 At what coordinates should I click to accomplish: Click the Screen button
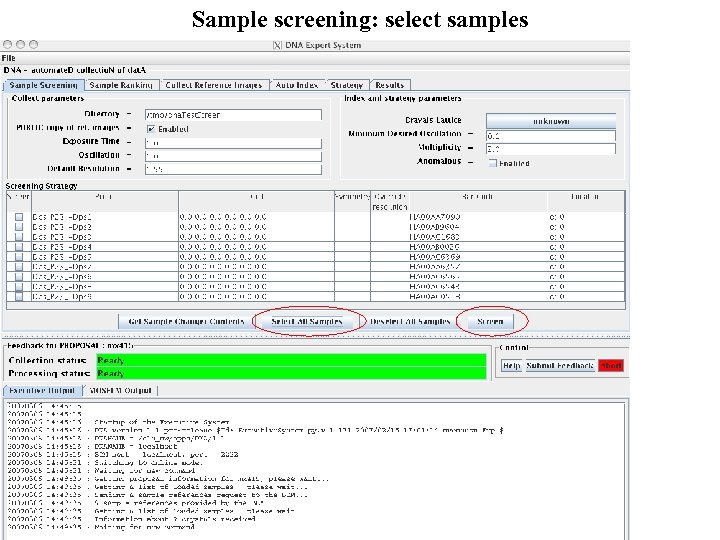click(490, 321)
